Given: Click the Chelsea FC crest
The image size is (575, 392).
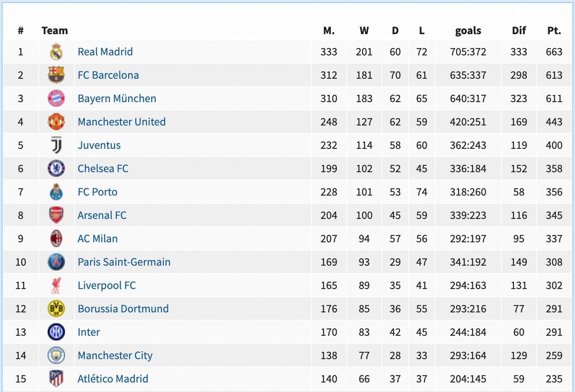Looking at the screenshot, I should tap(56, 169).
